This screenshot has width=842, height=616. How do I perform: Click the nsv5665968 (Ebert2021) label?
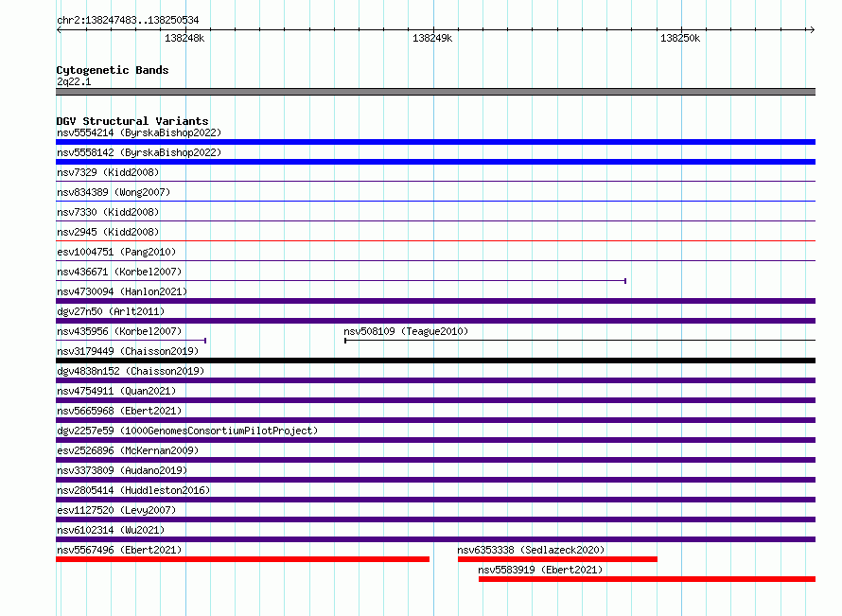pos(119,411)
